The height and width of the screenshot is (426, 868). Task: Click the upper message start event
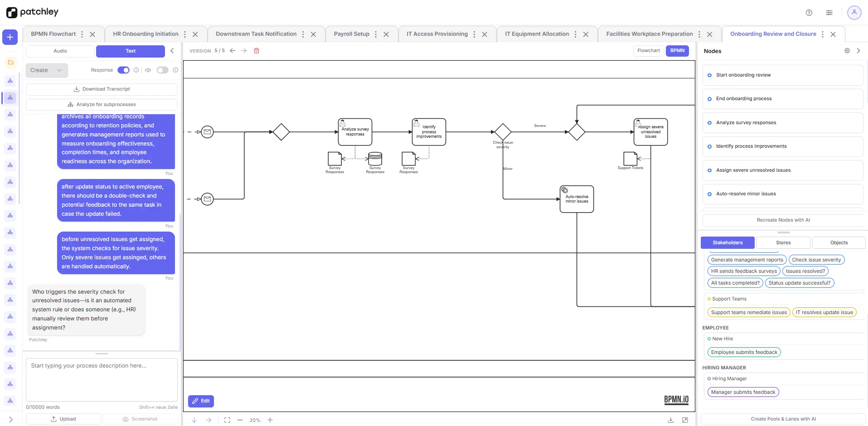pos(207,132)
